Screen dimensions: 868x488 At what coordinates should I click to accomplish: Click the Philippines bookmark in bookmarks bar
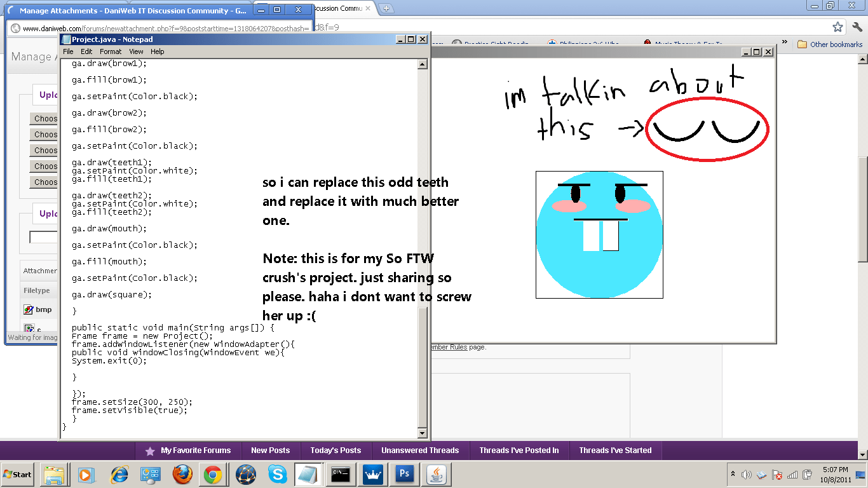tap(583, 44)
